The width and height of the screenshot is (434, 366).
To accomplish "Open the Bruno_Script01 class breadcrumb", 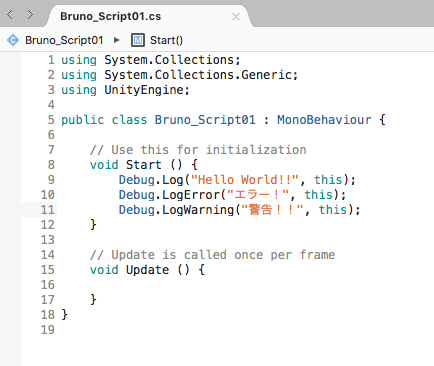I will (x=64, y=40).
